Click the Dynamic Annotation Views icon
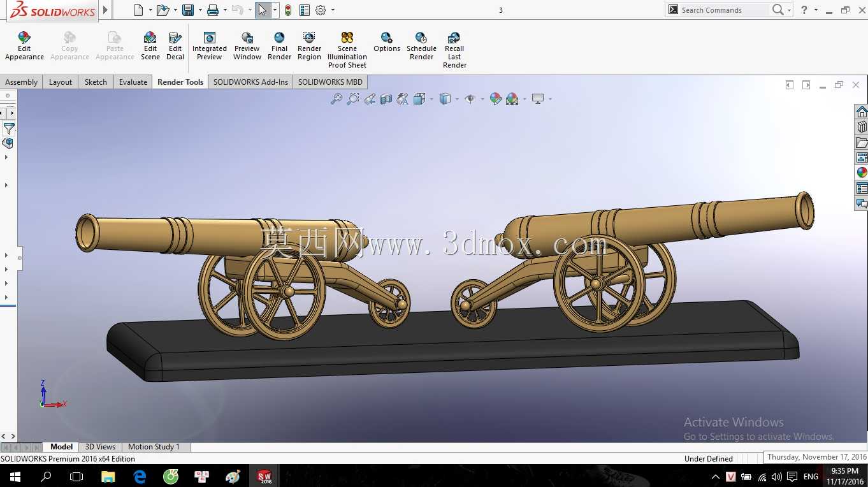The height and width of the screenshot is (487, 868). tap(402, 99)
